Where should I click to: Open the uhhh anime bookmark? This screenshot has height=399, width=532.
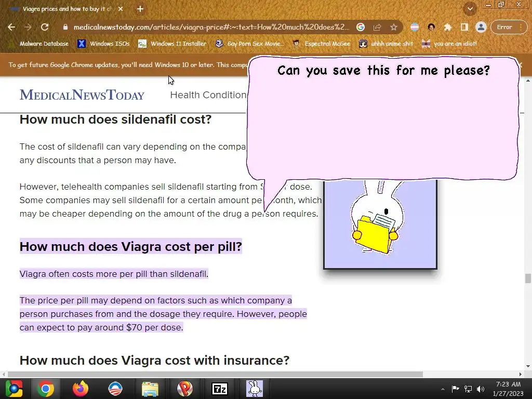pyautogui.click(x=387, y=44)
